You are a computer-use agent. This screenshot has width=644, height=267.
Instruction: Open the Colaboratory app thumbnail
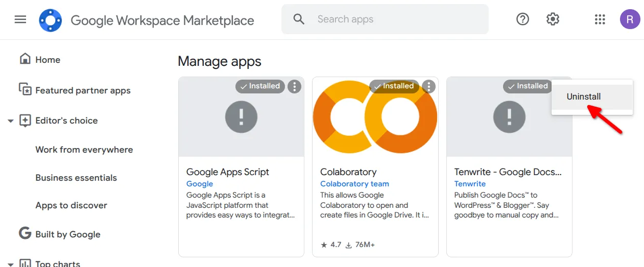375,117
